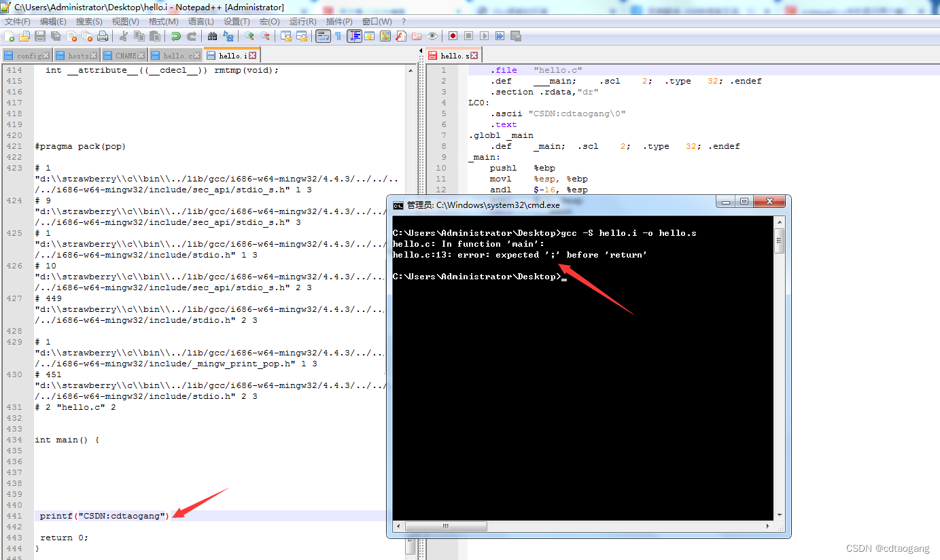Zoom in using the magnifier plus icon
The width and height of the screenshot is (940, 560).
pos(249,36)
